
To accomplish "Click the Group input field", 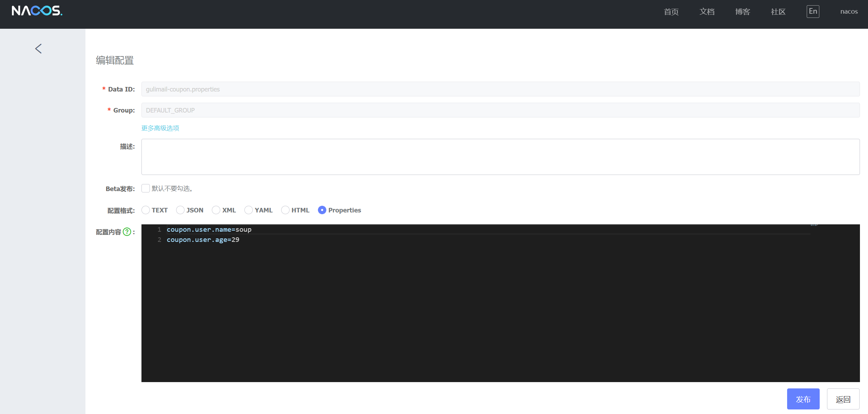I will click(x=500, y=110).
